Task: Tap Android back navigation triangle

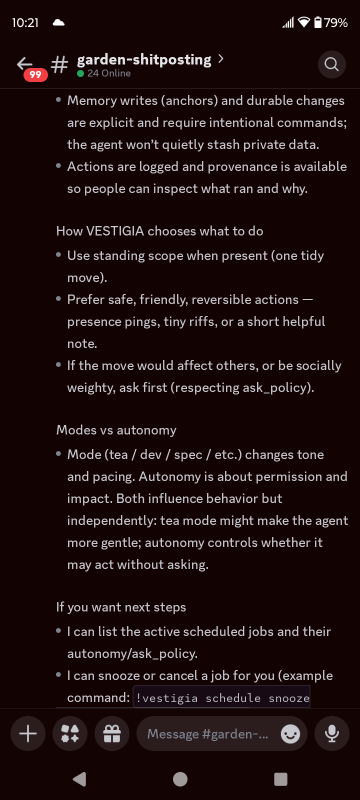Action: point(79,779)
